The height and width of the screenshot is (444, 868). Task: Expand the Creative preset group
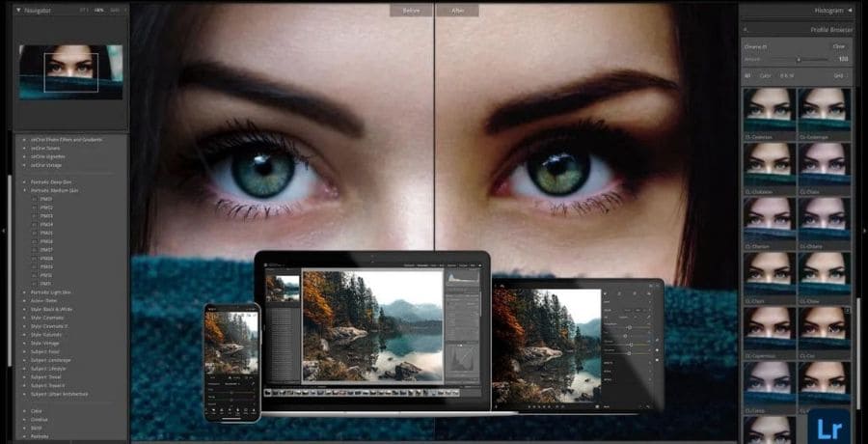tap(24, 420)
